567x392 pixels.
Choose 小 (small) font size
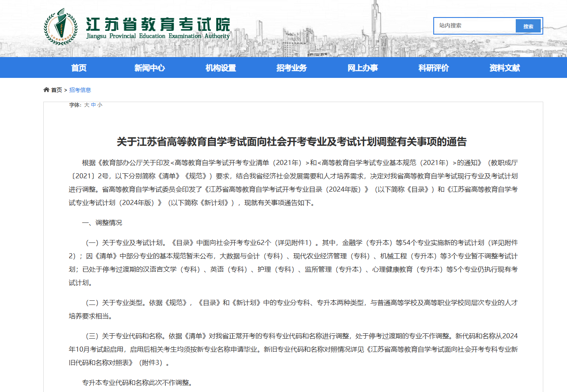point(100,105)
